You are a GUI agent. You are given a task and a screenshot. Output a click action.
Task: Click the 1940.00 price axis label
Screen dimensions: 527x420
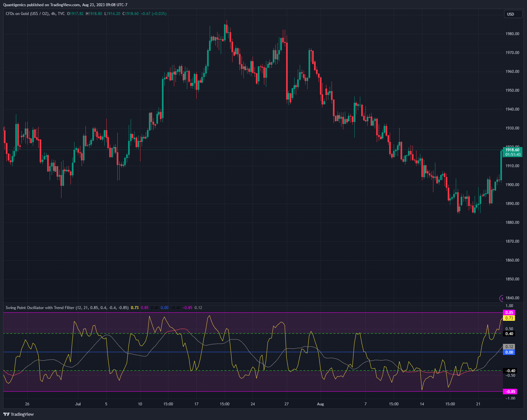click(x=512, y=109)
